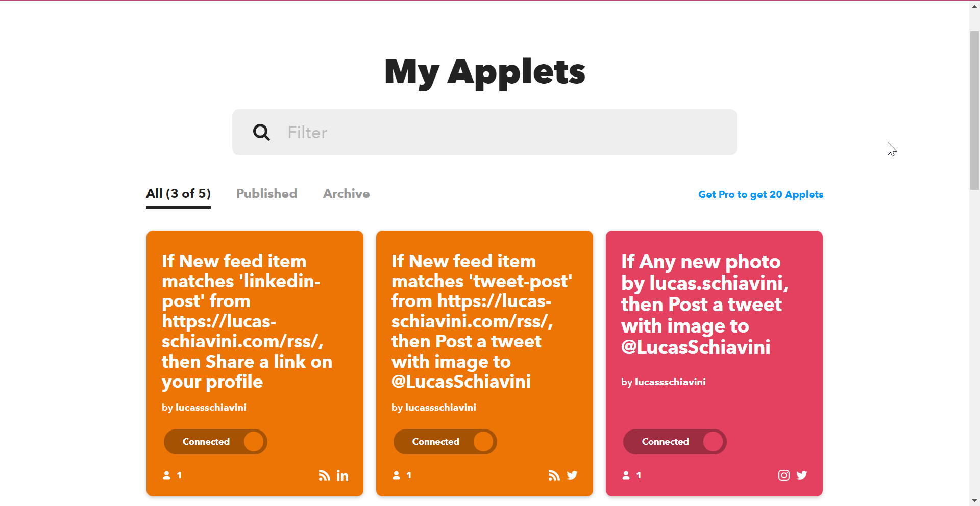Click the Twitter icon on Instagram applet
The height and width of the screenshot is (506, 980).
(x=802, y=475)
